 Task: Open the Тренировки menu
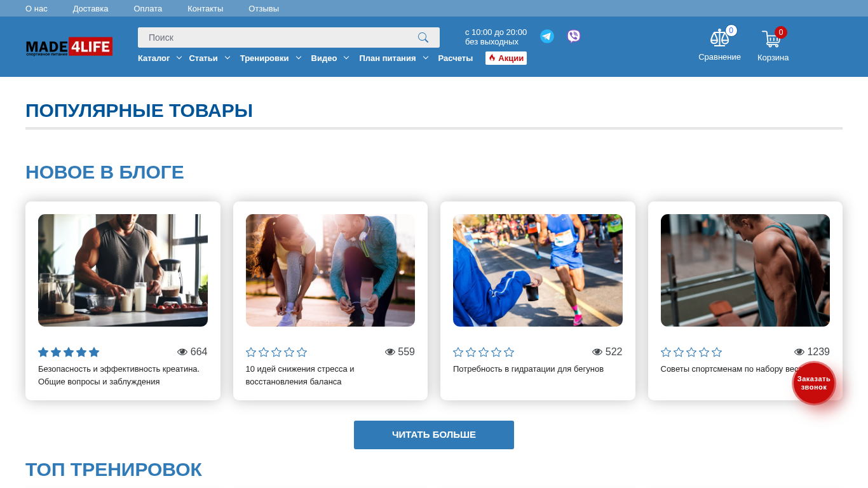(x=264, y=58)
